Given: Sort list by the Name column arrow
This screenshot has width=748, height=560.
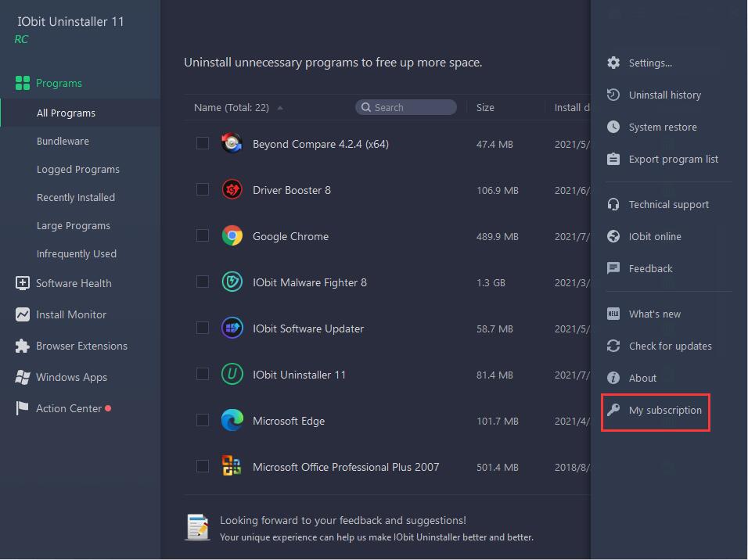Looking at the screenshot, I should 280,108.
